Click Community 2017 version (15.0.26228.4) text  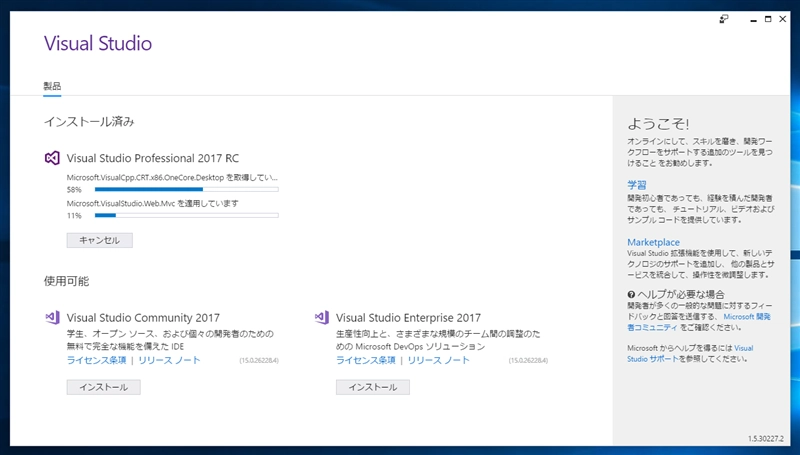pyautogui.click(x=259, y=361)
